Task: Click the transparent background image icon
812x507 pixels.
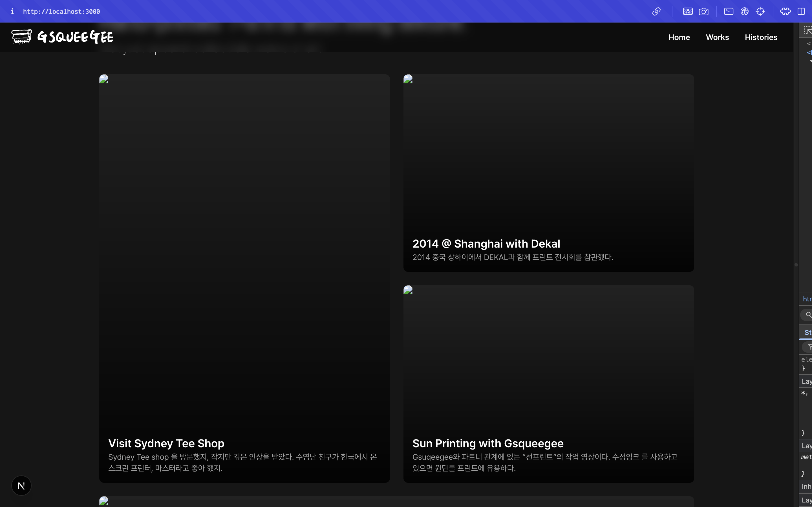Action: click(687, 11)
